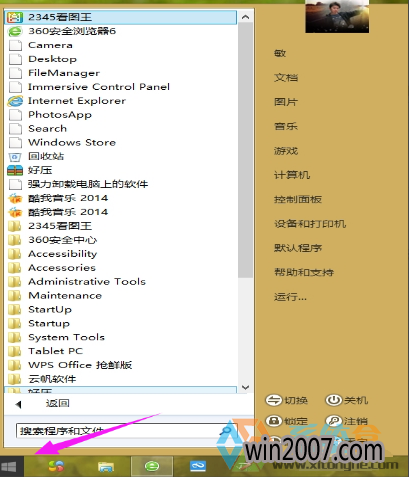
Task: Expand the System Tools folder
Action: point(67,337)
